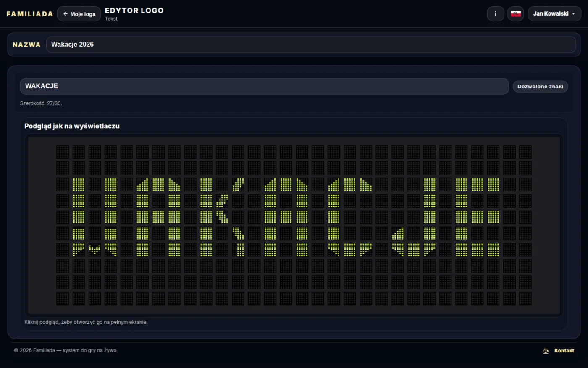Screen dimensions: 588x368
Task: Click the info 'i' icon button
Action: tap(496, 14)
